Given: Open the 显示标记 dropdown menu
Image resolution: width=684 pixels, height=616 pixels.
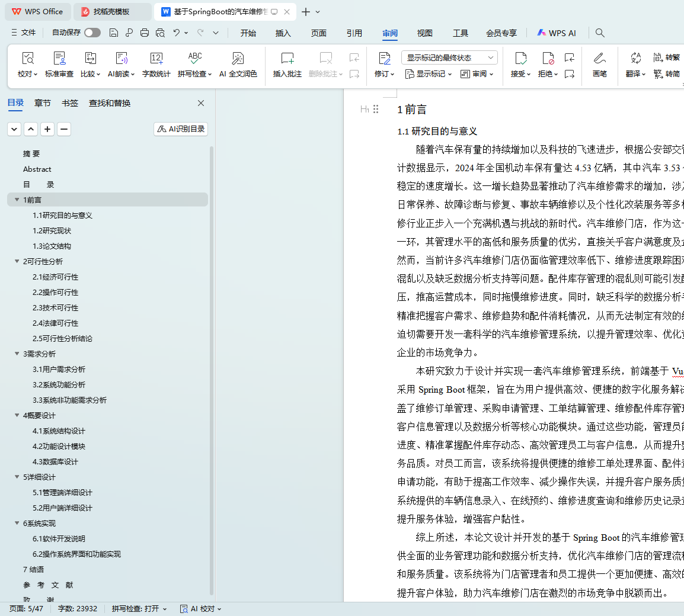Looking at the screenshot, I should click(429, 74).
